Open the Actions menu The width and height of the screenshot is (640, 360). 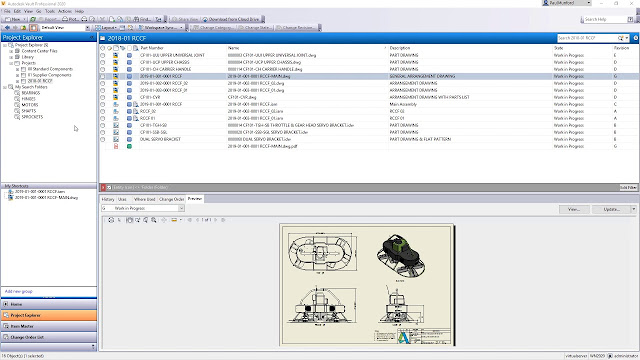(65, 11)
